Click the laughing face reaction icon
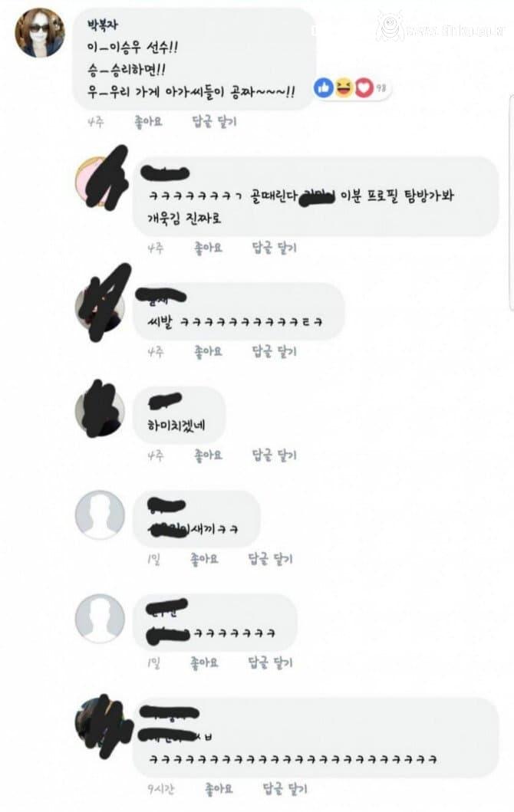Image resolution: width=514 pixels, height=812 pixels. (x=343, y=87)
